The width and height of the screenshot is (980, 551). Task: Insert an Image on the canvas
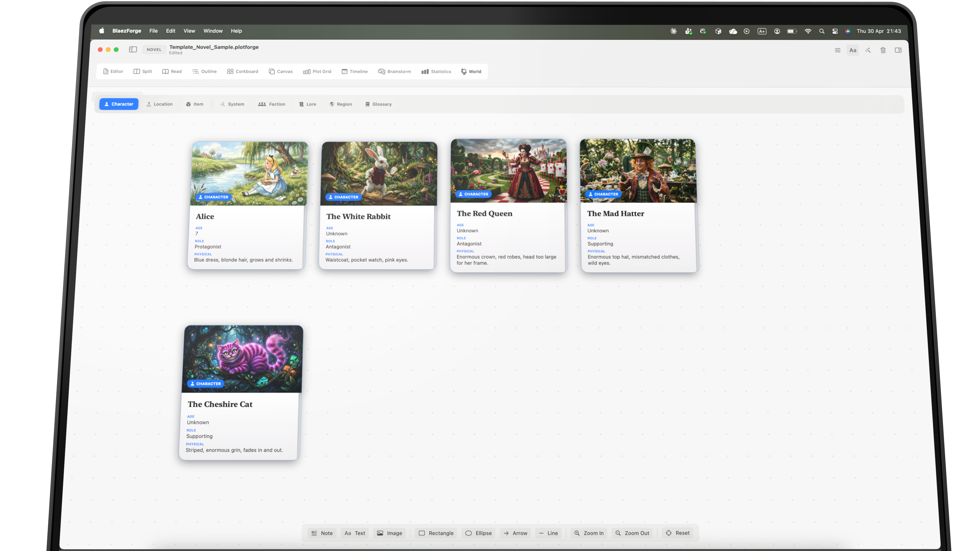pyautogui.click(x=389, y=533)
